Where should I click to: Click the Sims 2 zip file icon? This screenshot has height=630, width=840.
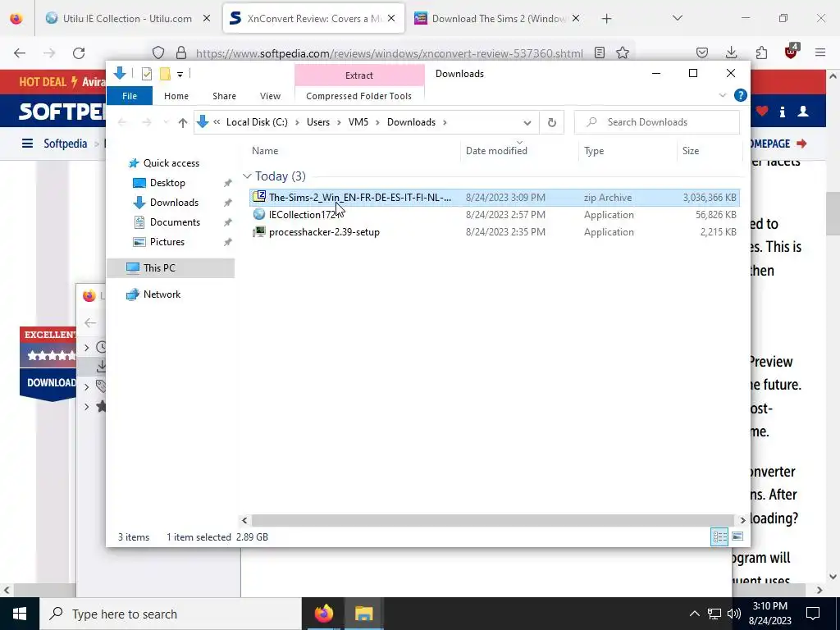(x=259, y=197)
